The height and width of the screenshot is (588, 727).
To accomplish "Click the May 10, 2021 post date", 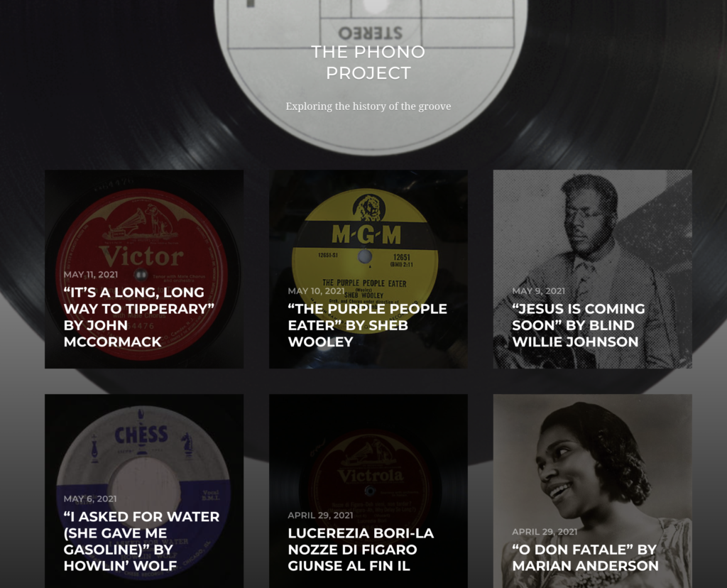I will (x=316, y=290).
